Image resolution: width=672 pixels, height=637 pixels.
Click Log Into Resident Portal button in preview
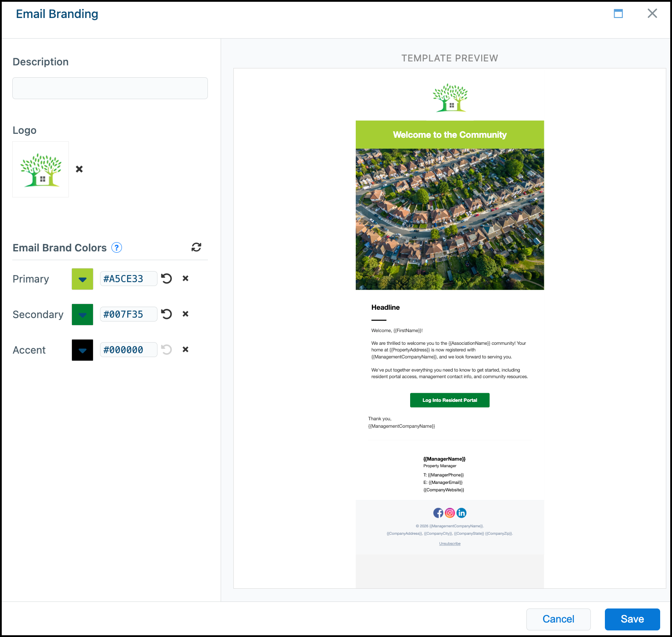point(450,400)
